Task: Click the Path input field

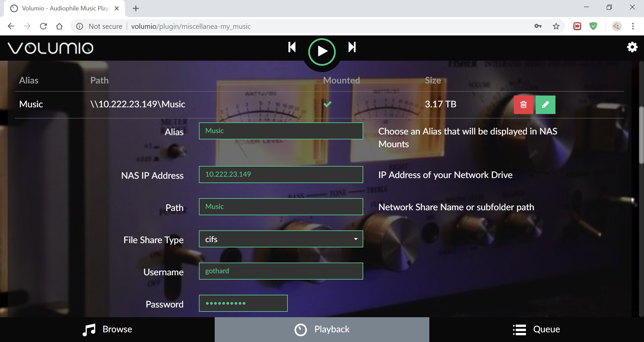Action: pos(281,207)
